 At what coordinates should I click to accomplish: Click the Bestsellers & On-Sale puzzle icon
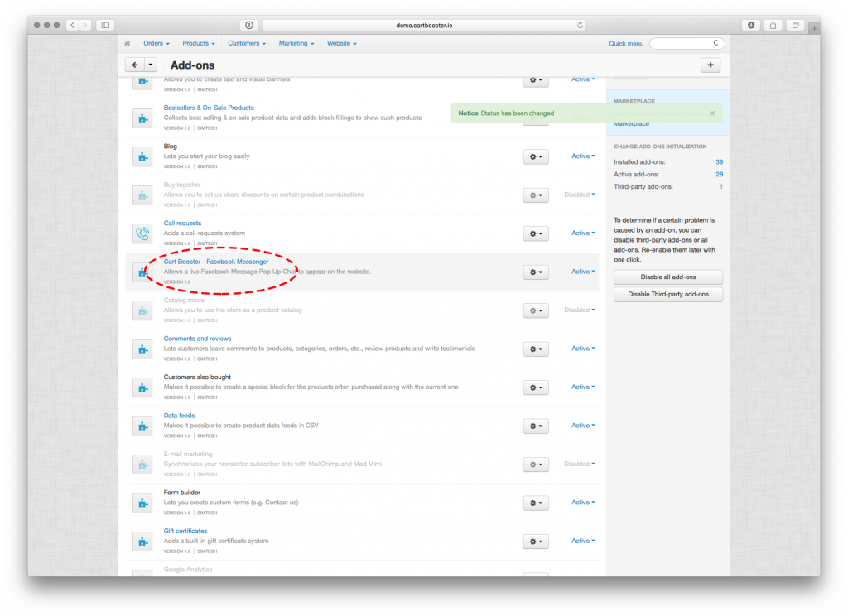pos(142,118)
